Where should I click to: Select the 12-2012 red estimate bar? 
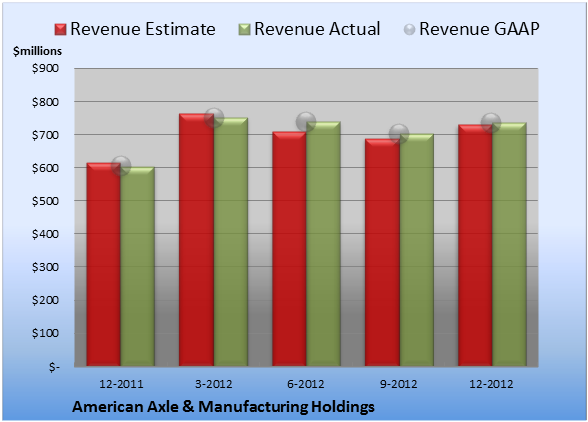point(475,245)
